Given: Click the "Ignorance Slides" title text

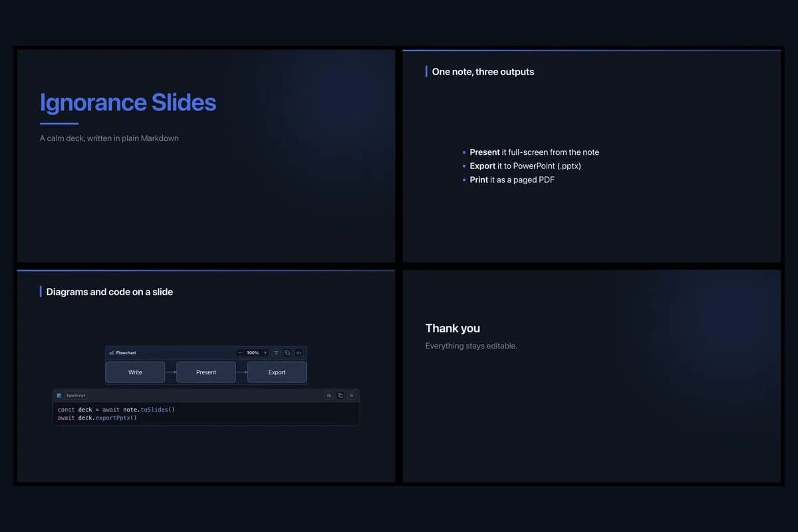Looking at the screenshot, I should tap(128, 102).
